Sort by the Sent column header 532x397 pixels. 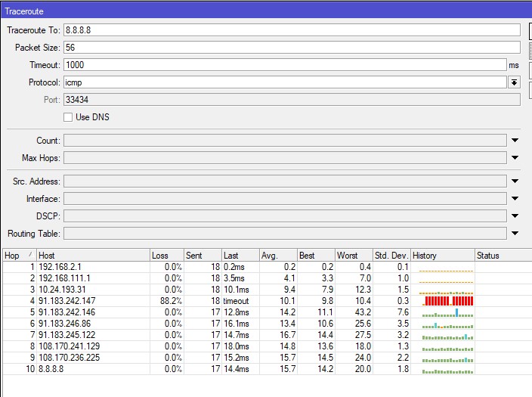(203, 256)
